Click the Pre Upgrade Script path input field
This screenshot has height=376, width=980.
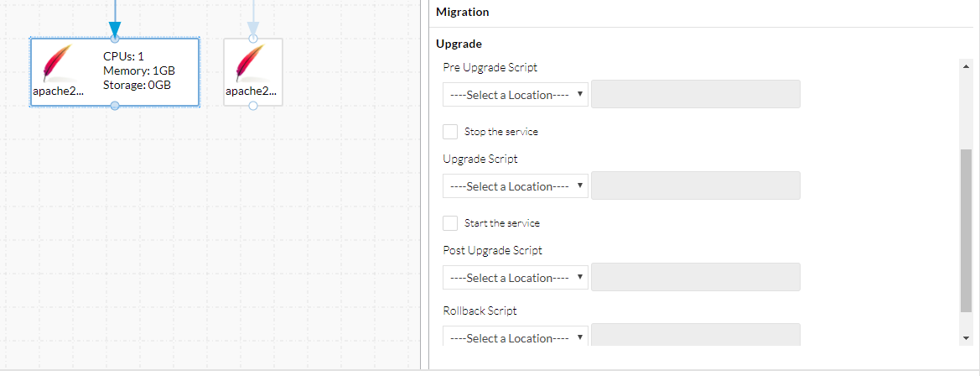click(696, 94)
